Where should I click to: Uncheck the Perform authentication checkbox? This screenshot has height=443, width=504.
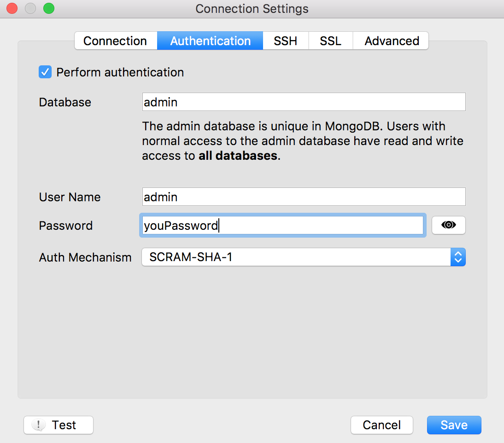pos(45,72)
